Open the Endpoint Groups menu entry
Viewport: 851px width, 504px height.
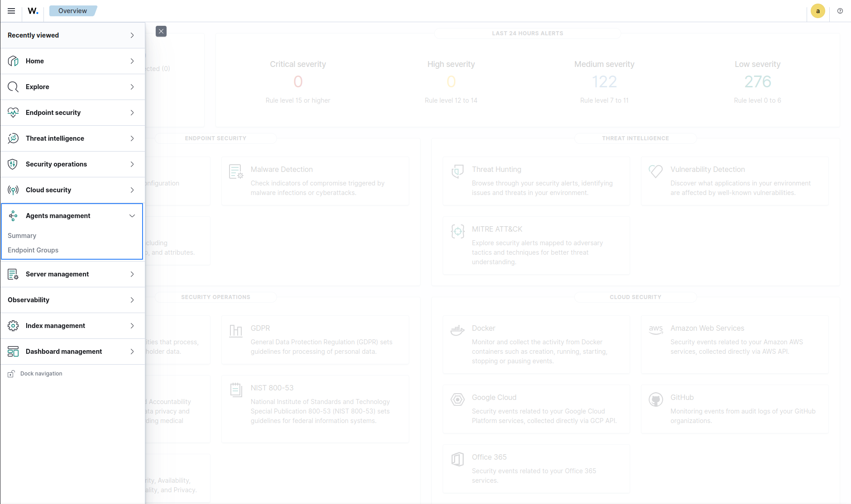click(x=33, y=250)
